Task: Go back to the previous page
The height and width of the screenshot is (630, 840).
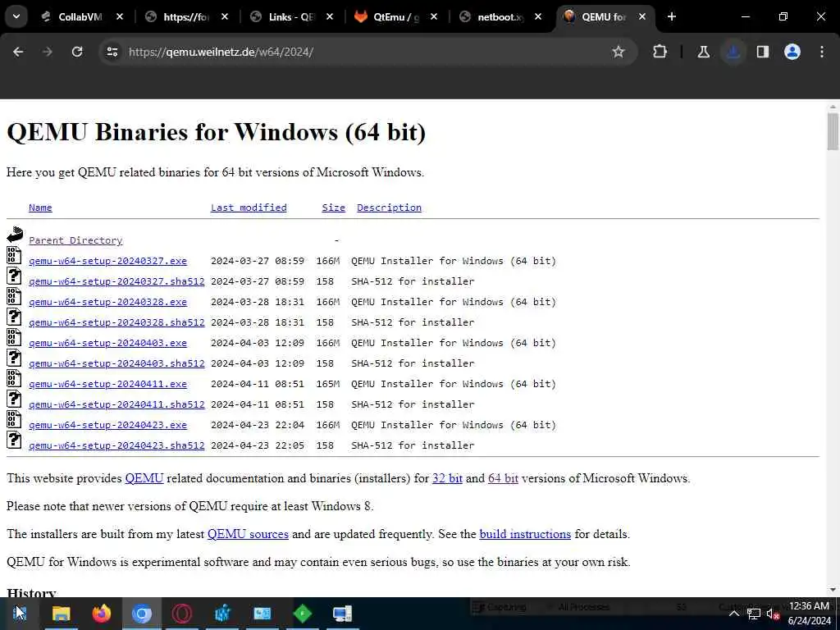Action: 18,52
